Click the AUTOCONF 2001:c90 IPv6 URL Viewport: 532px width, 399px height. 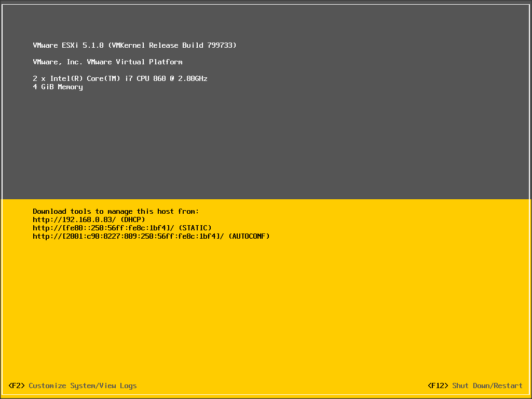(129, 236)
